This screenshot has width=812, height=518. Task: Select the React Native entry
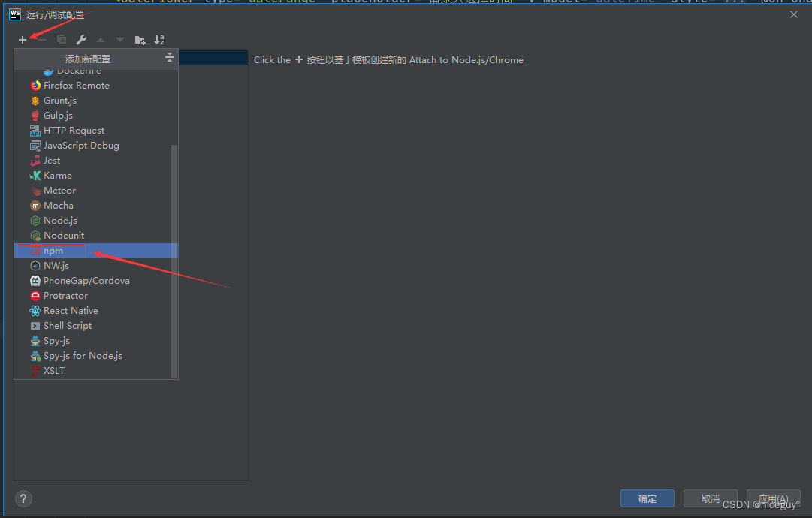tap(96, 311)
